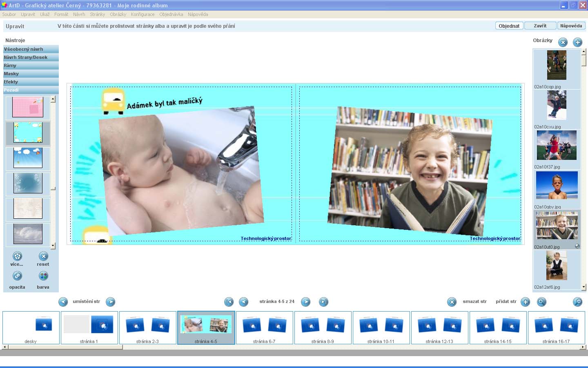588x368 pixels.
Task: Click the 'více...' backgrounds icon
Action: pyautogui.click(x=17, y=256)
